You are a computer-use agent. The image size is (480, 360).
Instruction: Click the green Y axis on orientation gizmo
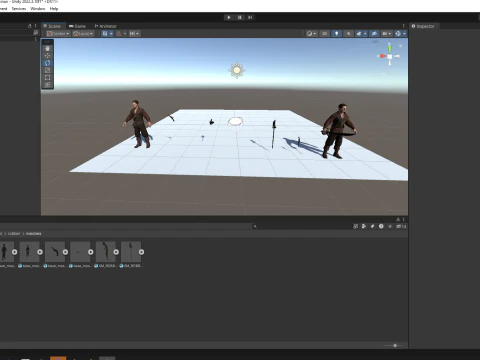389,49
